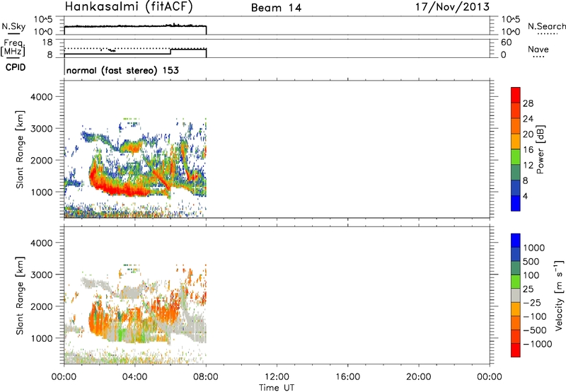Click the grey ±25 m/s velocity swatch
Screen dimensions: 566x392
516,296
